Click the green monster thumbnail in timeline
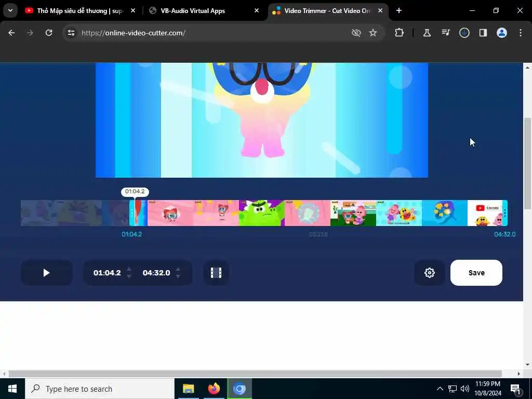 (x=262, y=213)
